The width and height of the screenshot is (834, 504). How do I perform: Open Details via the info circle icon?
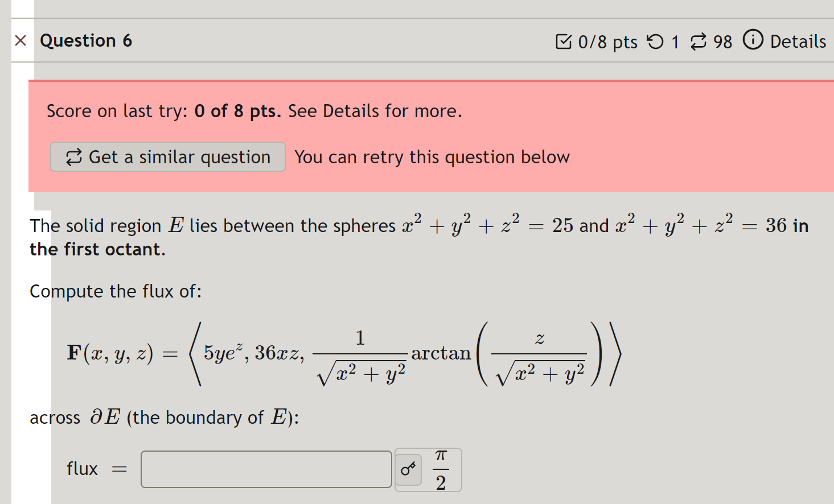coord(753,40)
